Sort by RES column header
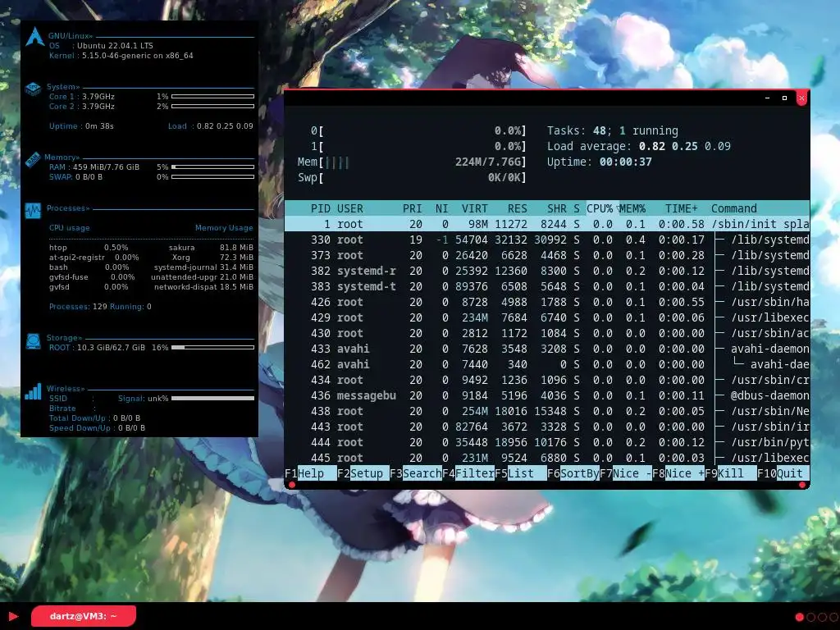The height and width of the screenshot is (630, 840). (518, 208)
